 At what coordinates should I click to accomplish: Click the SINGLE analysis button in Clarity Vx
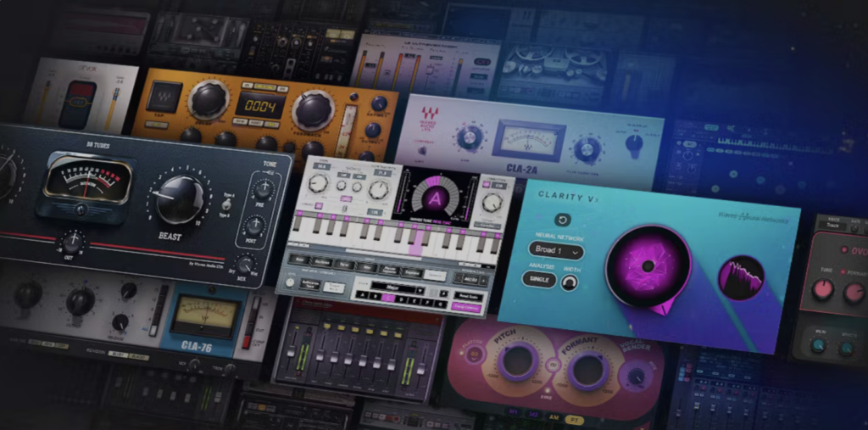pyautogui.click(x=539, y=279)
